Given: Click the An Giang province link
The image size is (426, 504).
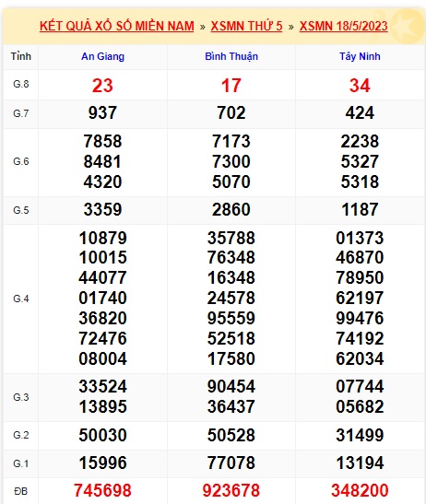Looking at the screenshot, I should pos(102,56).
